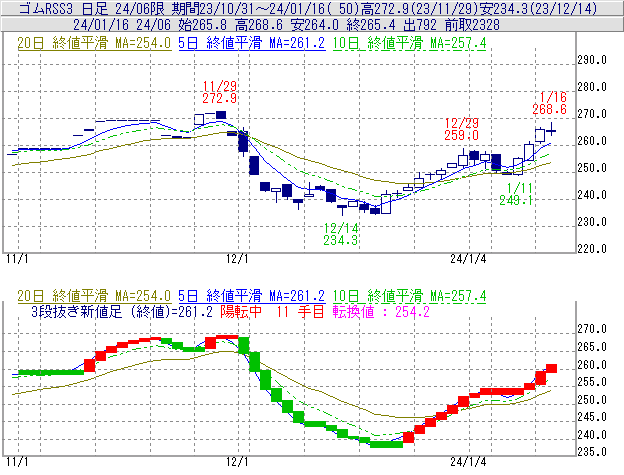Screen dimensions: 624x475
Task: Select the upper chart 5日 終値平滑 MA=261.2 legend
Action: pyautogui.click(x=252, y=43)
